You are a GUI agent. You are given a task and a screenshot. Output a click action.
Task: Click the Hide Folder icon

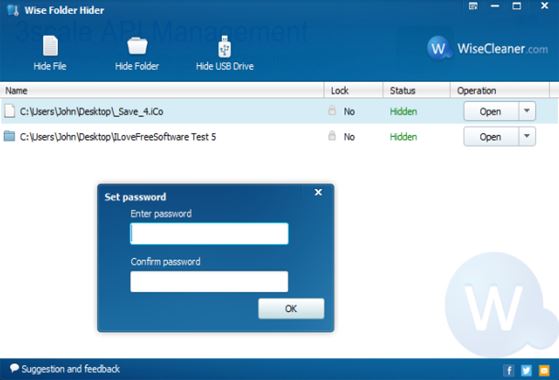pyautogui.click(x=137, y=46)
